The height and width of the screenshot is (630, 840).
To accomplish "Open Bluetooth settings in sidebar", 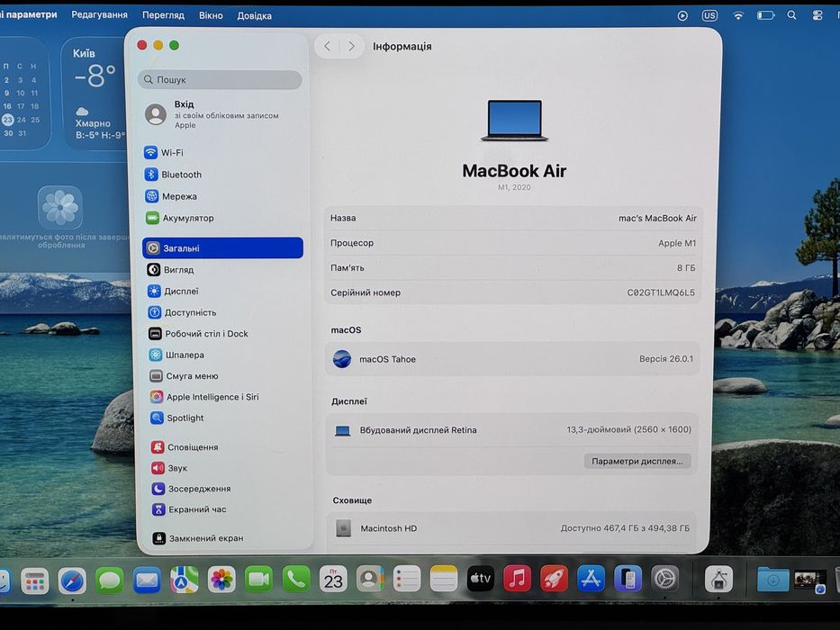I will click(222, 174).
